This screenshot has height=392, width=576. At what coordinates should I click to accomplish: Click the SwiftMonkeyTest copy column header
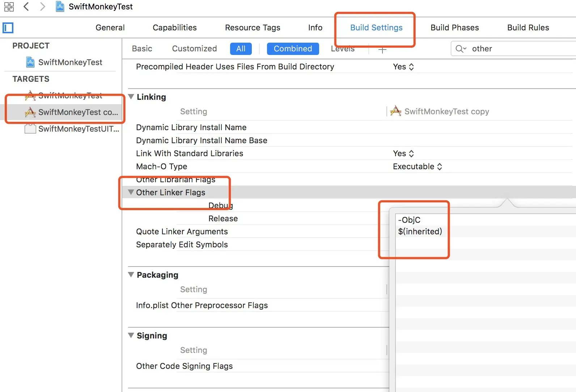[440, 111]
